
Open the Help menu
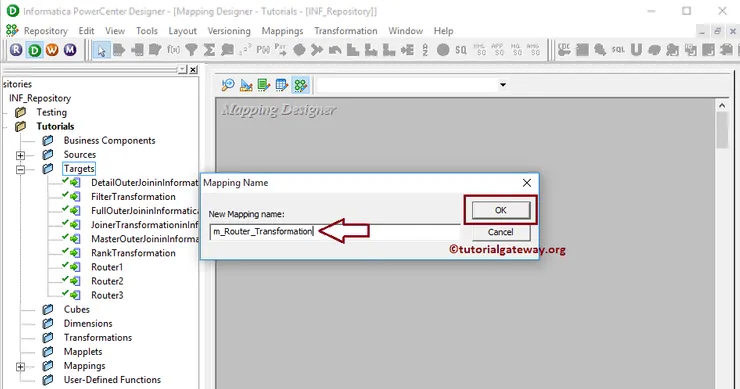pos(443,31)
